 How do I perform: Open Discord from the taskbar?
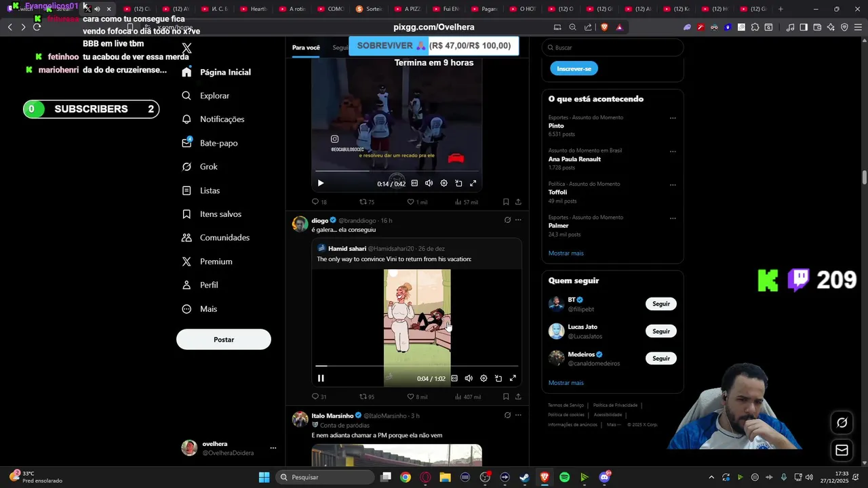[x=604, y=477]
